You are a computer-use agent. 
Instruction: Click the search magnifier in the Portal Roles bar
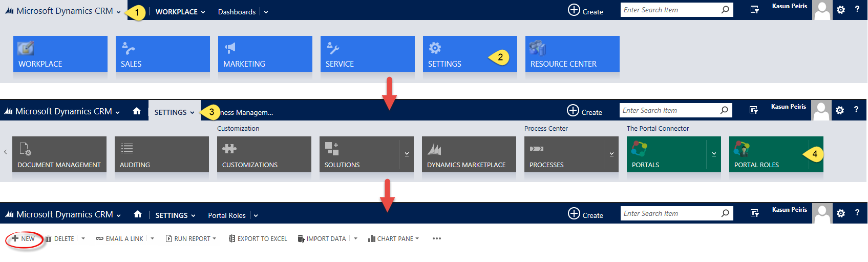[725, 213]
